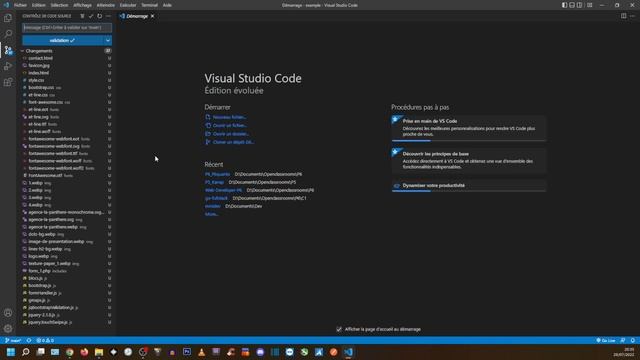
Task: Open the Sélection menu
Action: tap(60, 5)
